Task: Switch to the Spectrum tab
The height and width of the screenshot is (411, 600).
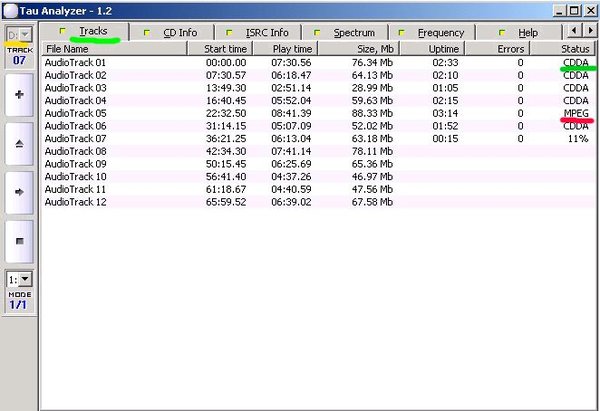Action: [x=346, y=33]
